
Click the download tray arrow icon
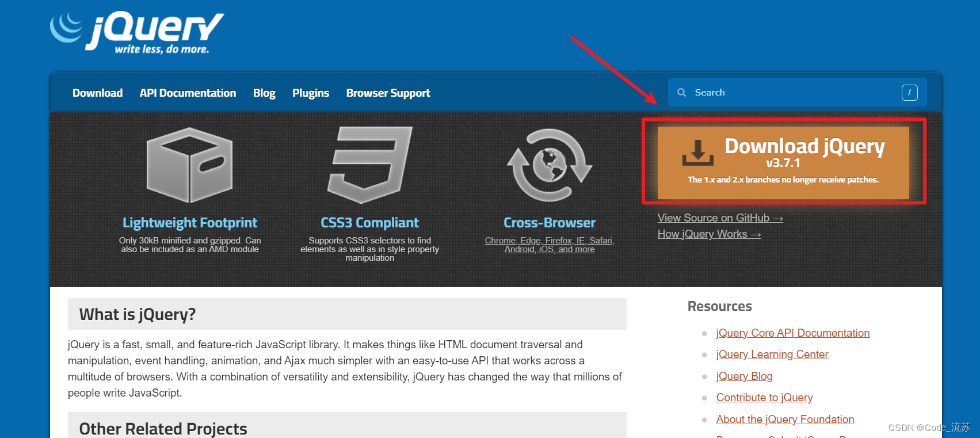point(697,153)
